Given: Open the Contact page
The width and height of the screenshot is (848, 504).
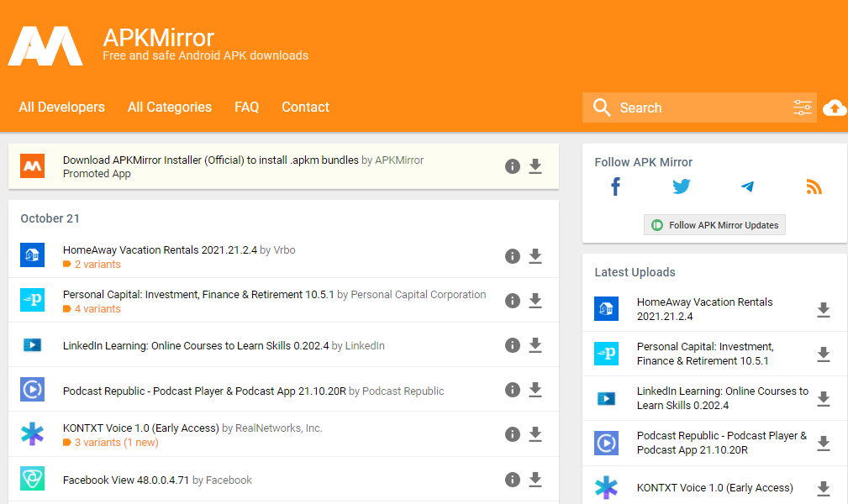Looking at the screenshot, I should pos(306,107).
